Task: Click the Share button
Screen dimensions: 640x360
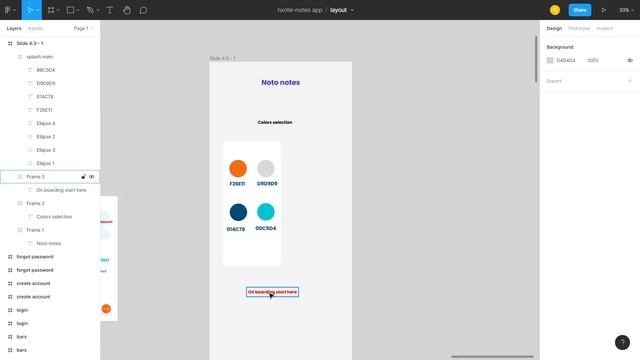Action: tap(580, 10)
